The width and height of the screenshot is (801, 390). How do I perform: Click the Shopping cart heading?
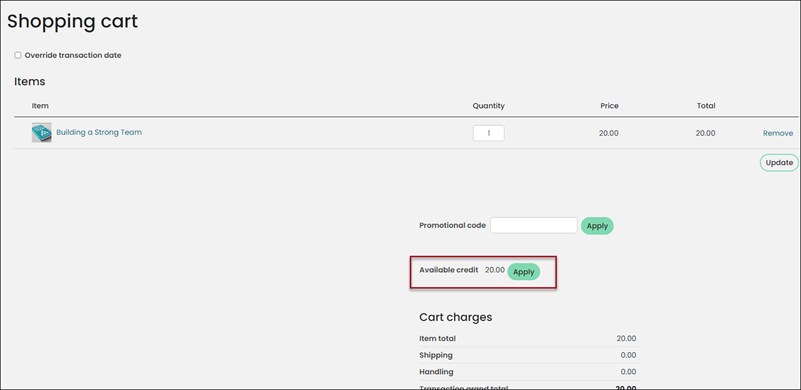point(73,21)
